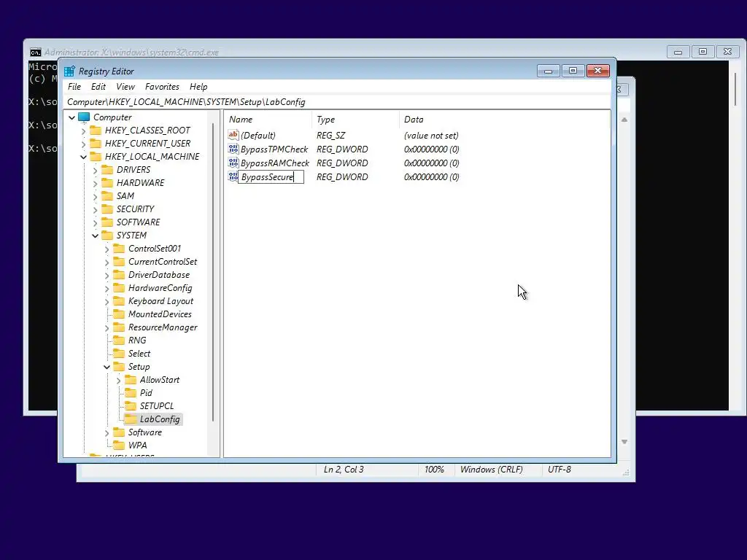
Task: Click the 'Ln 2, Col 3' status entry
Action: [344, 470]
